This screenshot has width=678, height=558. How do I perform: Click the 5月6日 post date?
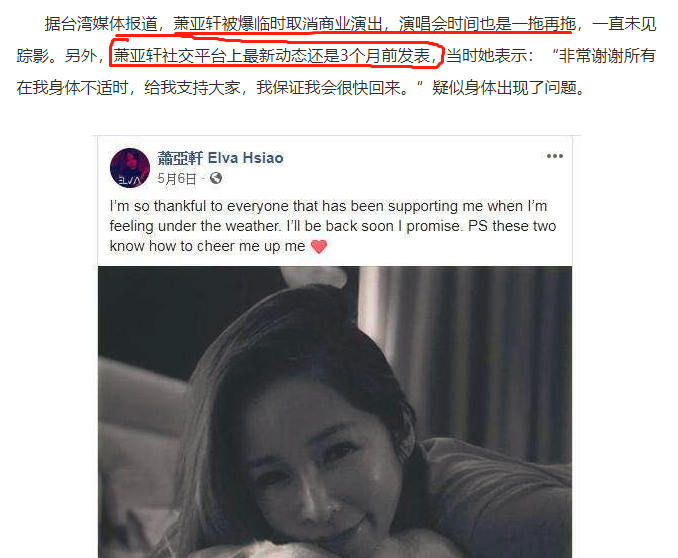177,178
